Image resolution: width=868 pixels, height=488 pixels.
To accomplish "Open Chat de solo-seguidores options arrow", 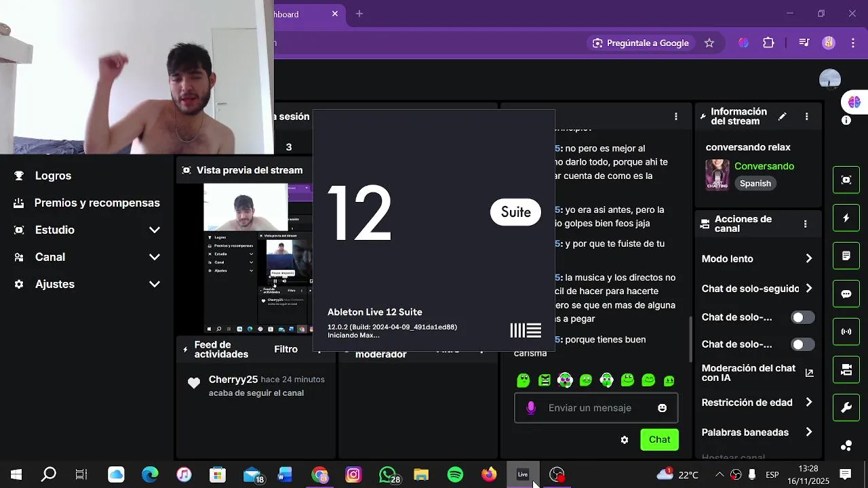I will [808, 289].
